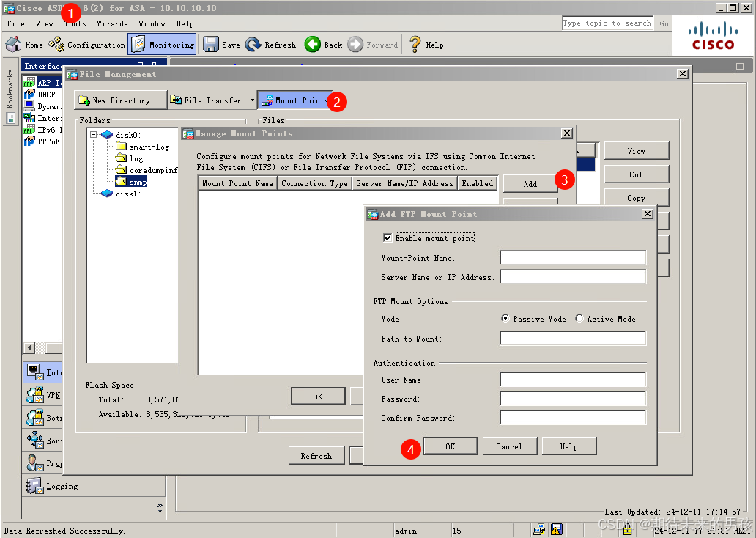Click the Password input field
Screen dimensions: 756x538
(x=573, y=399)
